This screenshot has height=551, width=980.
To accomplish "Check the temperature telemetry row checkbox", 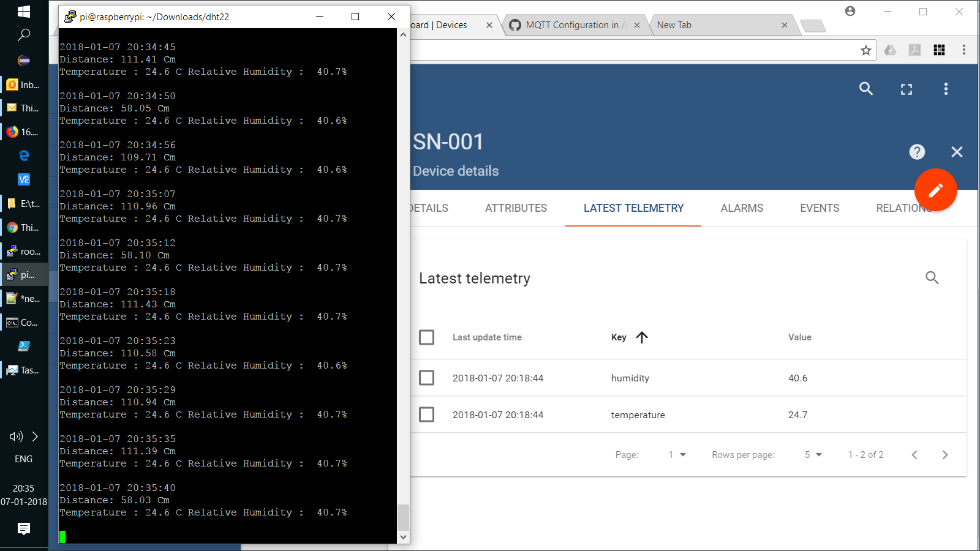I will click(427, 414).
